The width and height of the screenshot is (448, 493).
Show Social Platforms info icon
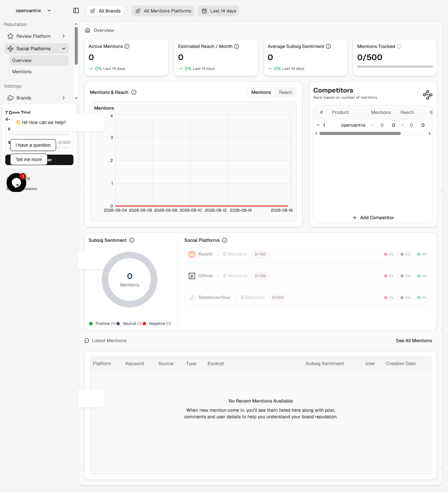pos(225,240)
